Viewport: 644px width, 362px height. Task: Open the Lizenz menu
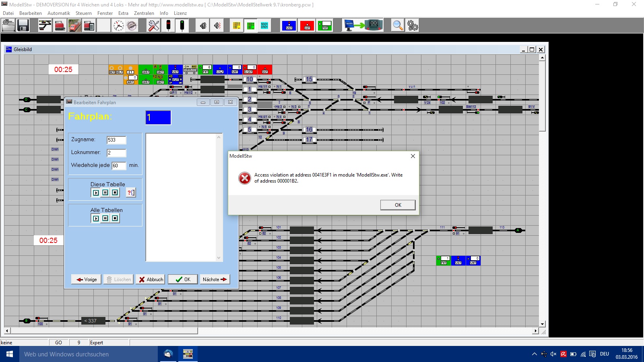[180, 13]
